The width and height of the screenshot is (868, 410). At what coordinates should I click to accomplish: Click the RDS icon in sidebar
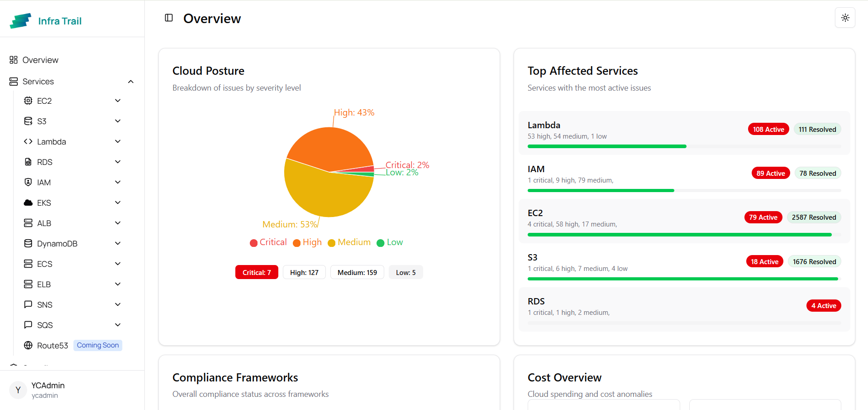28,162
